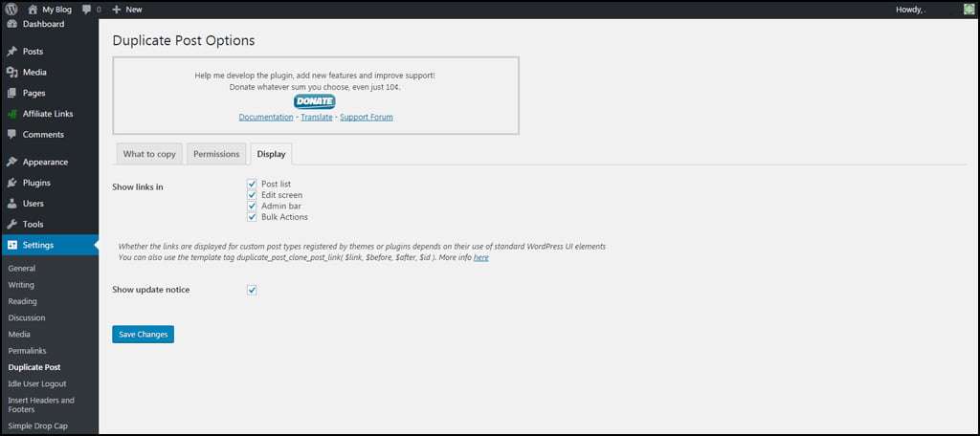This screenshot has height=436, width=980.
Task: Open the Settings menu label
Action: pos(38,245)
